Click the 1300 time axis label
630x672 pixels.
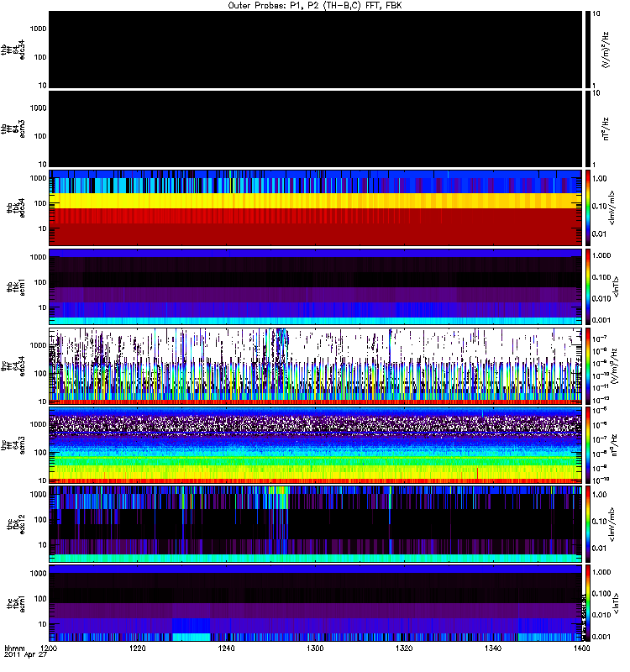pyautogui.click(x=315, y=648)
